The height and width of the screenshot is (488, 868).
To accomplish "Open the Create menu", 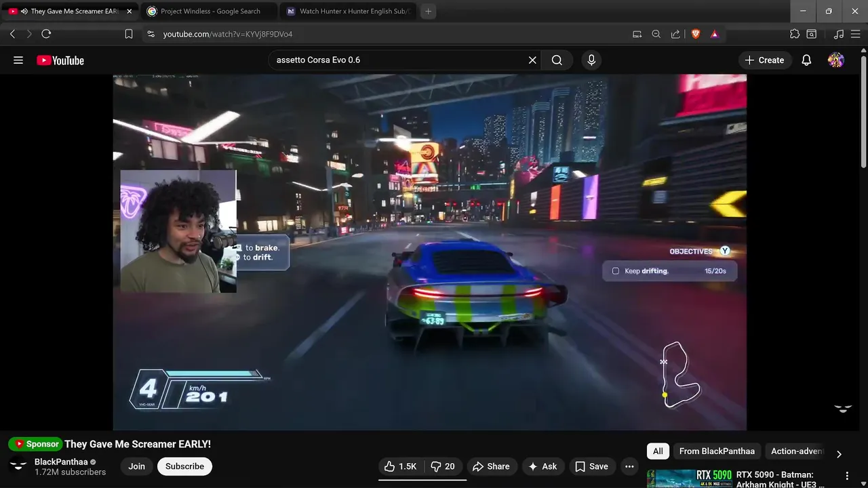I will (x=764, y=60).
